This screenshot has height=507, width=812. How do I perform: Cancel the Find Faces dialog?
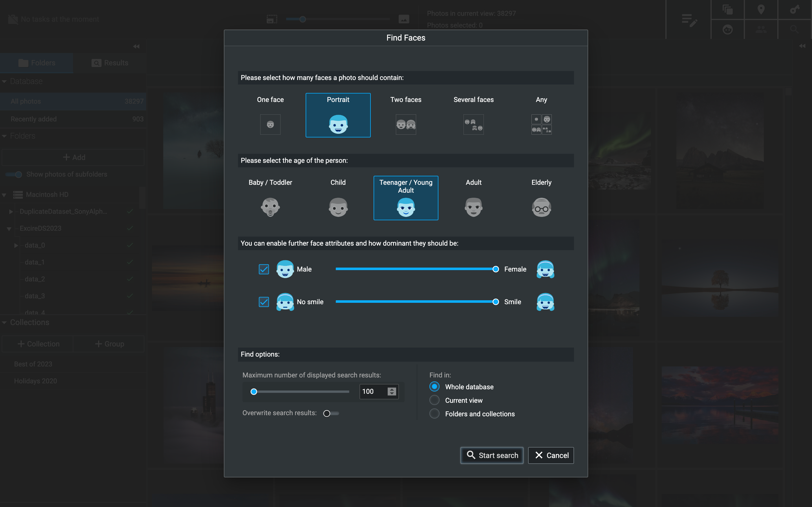click(551, 455)
